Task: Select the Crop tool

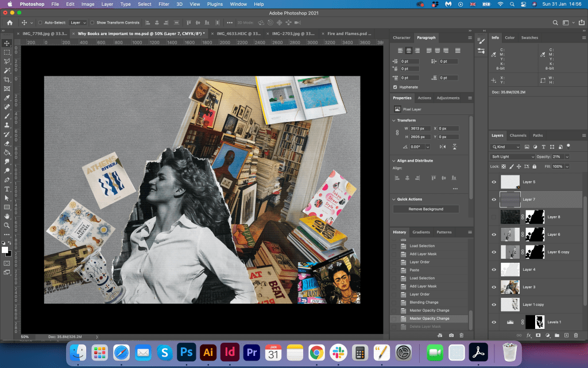Action: [7, 79]
